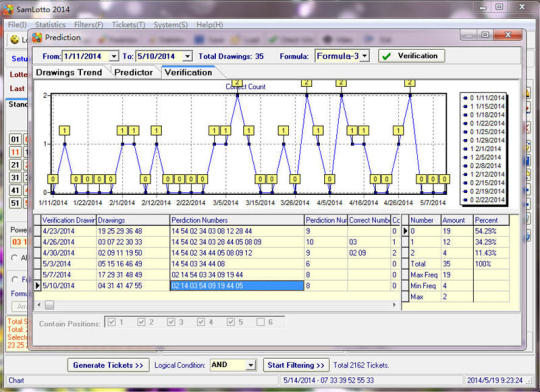Image resolution: width=540 pixels, height=392 pixels.
Task: Click the Perdiction Numbers column header
Action: pos(237,220)
